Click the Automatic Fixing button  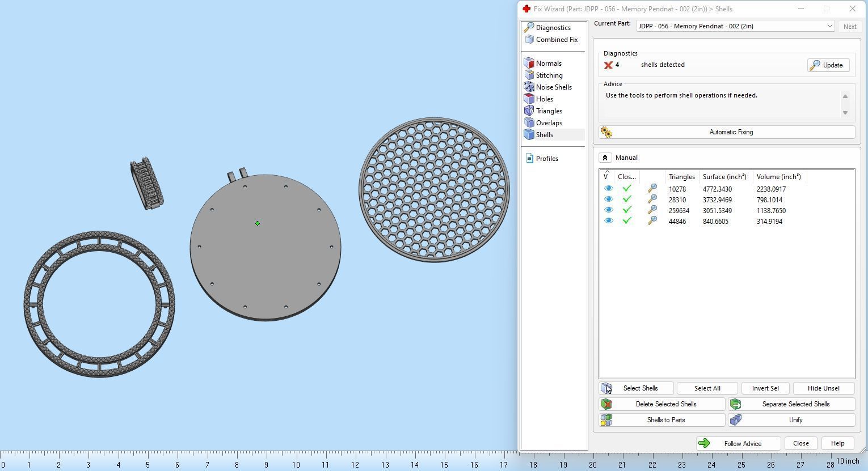727,132
